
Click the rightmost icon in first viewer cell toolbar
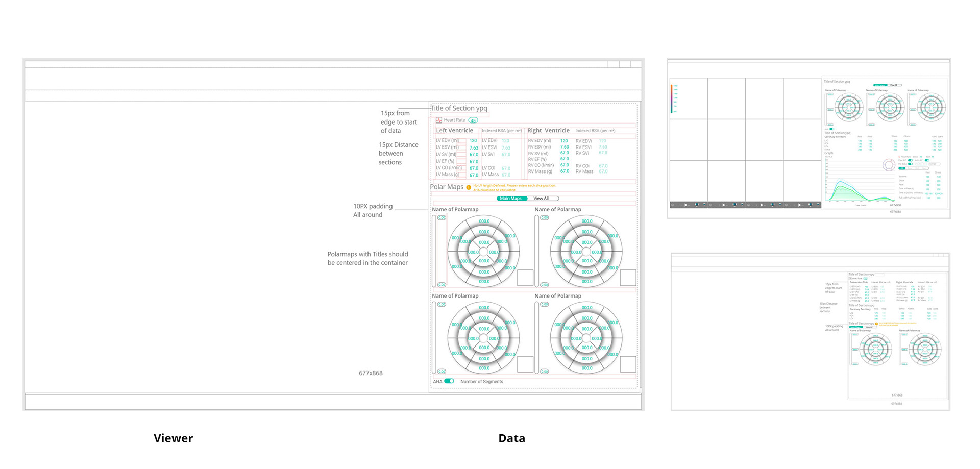click(x=704, y=205)
